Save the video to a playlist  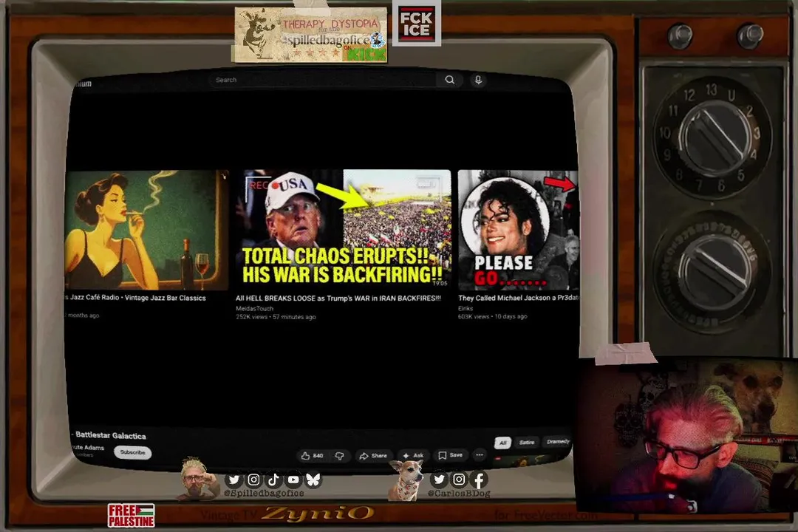(451, 455)
